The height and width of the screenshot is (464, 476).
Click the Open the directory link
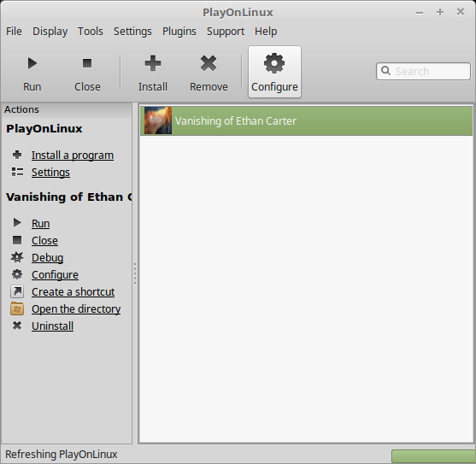coord(76,309)
